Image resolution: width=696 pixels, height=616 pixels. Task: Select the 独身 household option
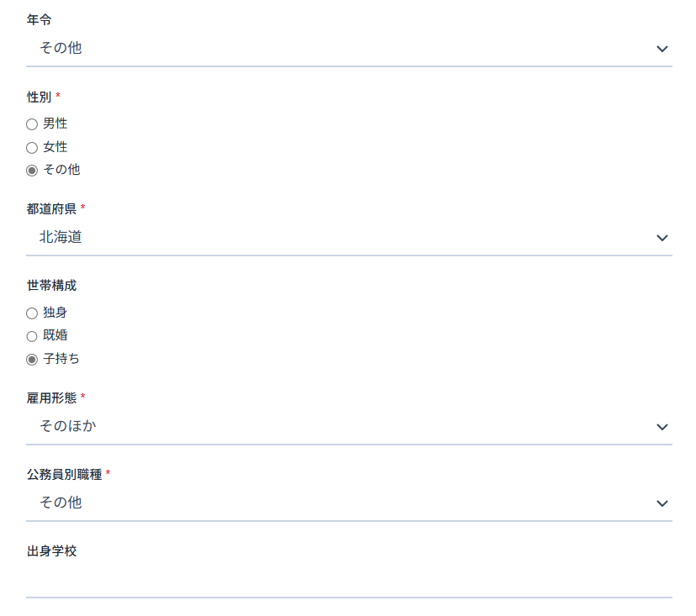pyautogui.click(x=32, y=313)
